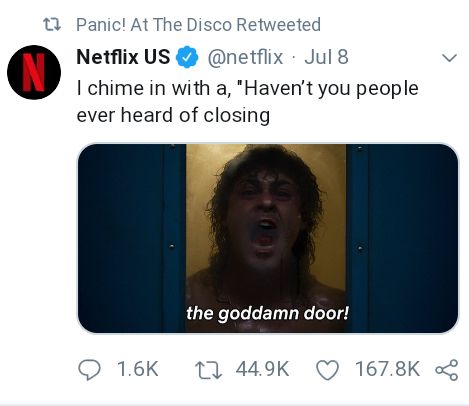This screenshot has height=406, width=469.
Task: Click the reply speech bubble icon
Action: click(89, 369)
